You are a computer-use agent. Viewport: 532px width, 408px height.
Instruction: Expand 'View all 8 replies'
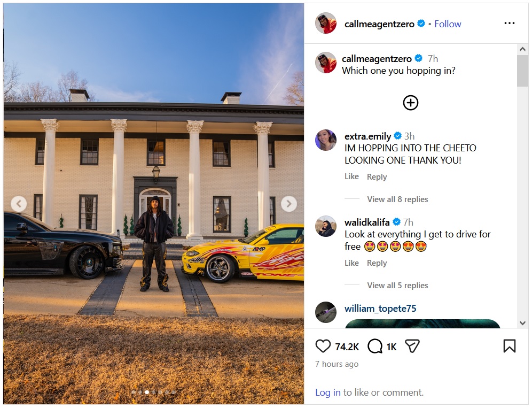[x=397, y=199]
